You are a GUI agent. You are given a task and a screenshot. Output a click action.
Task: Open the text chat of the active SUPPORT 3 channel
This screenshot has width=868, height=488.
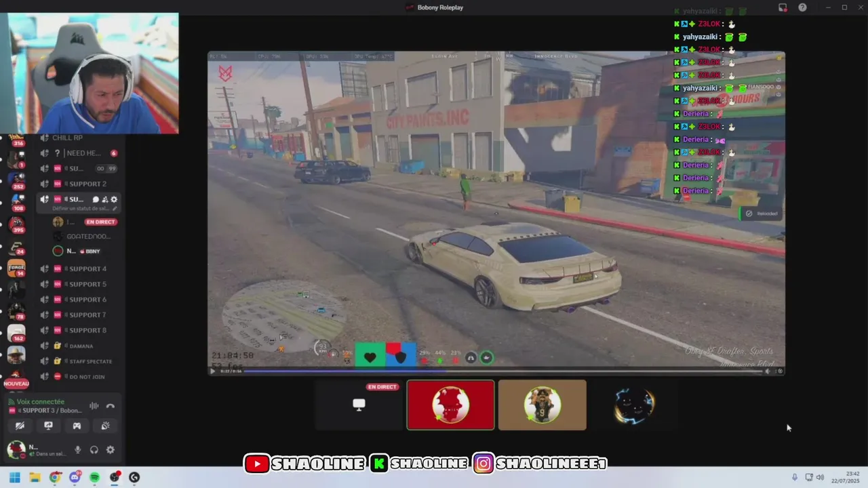(96, 199)
